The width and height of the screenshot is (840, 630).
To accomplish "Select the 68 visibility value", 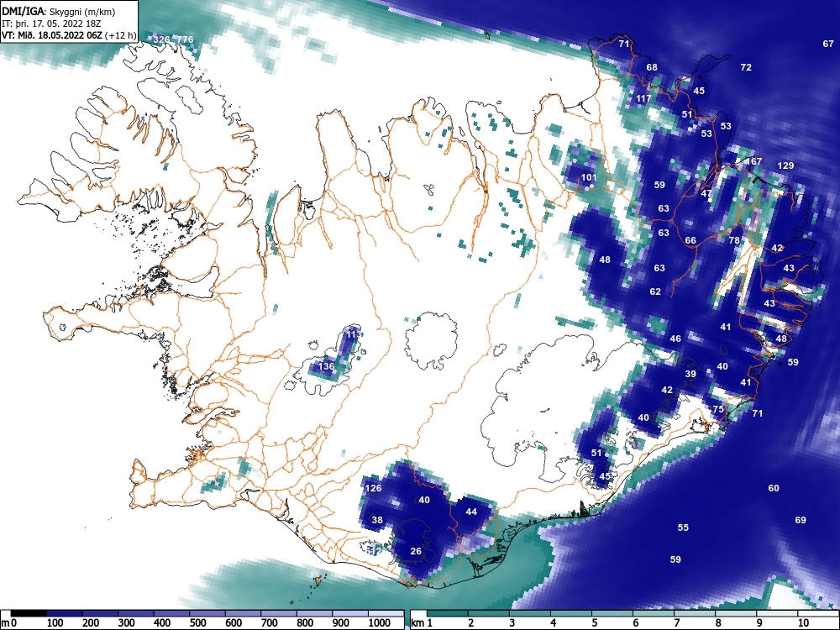I will (652, 67).
